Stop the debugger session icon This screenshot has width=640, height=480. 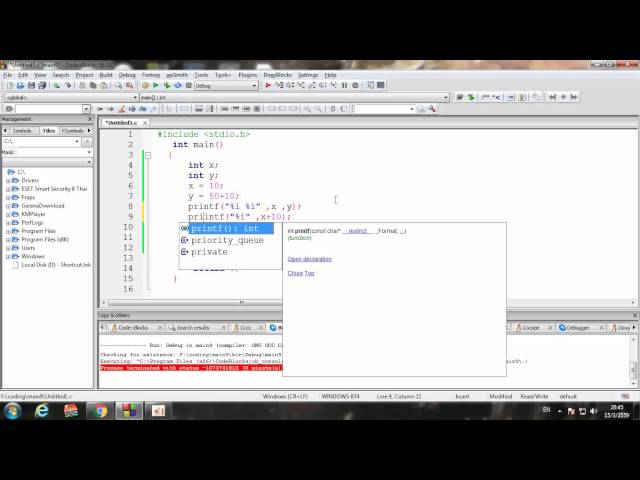(356, 85)
